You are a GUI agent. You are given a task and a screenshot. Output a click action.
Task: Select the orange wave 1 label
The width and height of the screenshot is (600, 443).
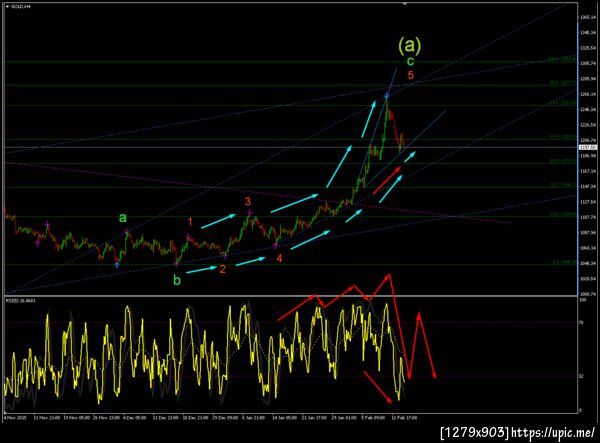click(x=190, y=222)
